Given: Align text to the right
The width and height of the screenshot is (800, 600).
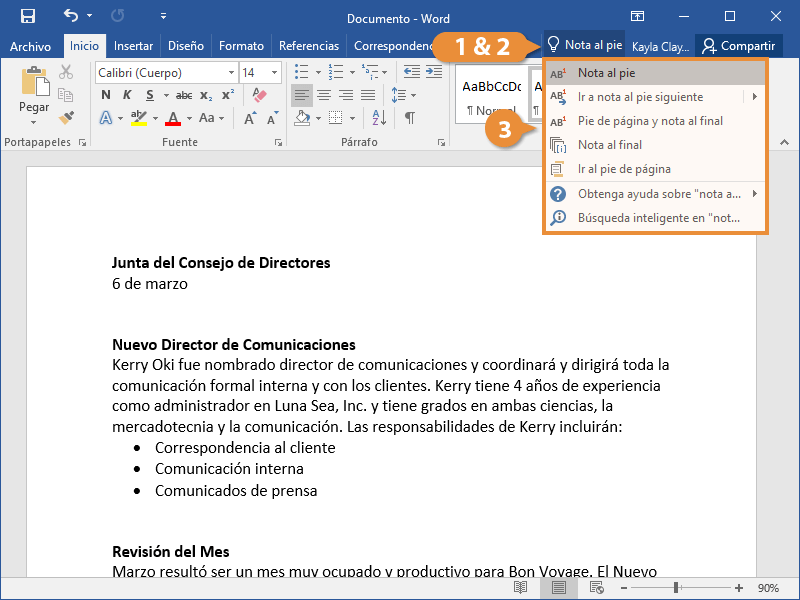Looking at the screenshot, I should [346, 95].
